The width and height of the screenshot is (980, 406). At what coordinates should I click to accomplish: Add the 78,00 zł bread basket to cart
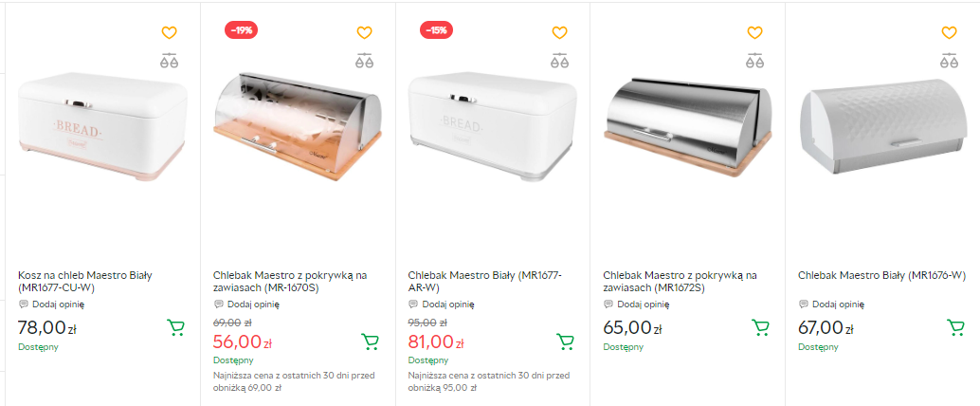(175, 328)
